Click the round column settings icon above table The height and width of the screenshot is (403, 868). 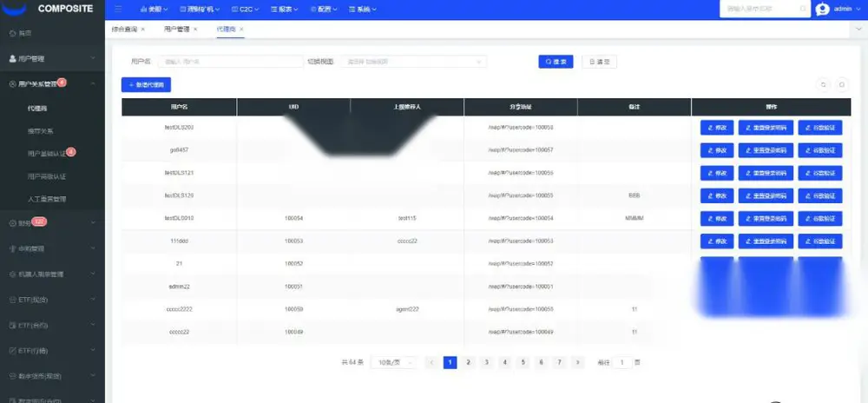(841, 85)
